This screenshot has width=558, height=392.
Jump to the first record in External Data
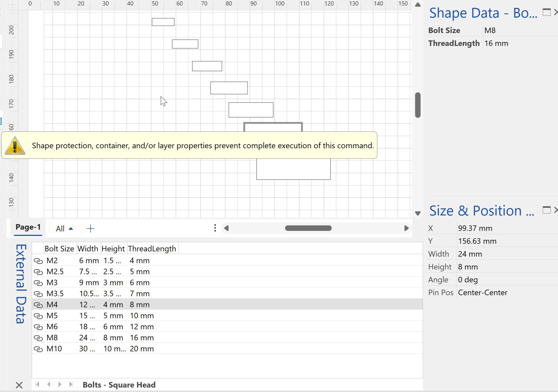38,385
